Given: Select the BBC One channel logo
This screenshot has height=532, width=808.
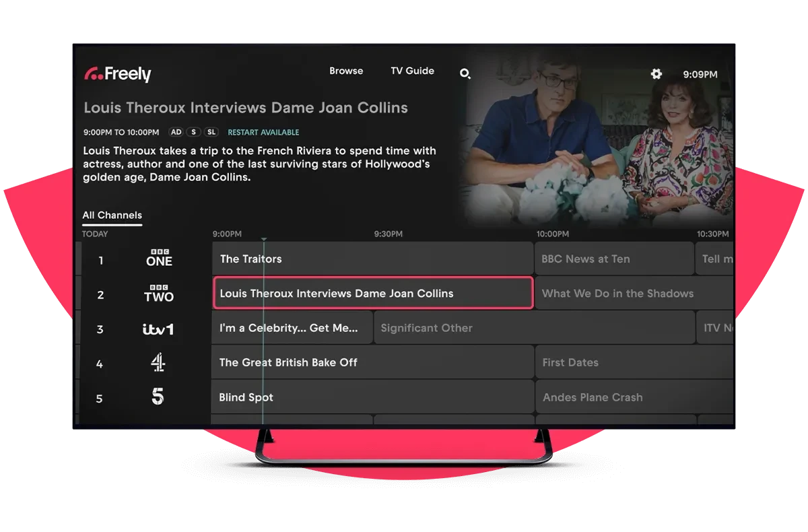Looking at the screenshot, I should tap(159, 259).
